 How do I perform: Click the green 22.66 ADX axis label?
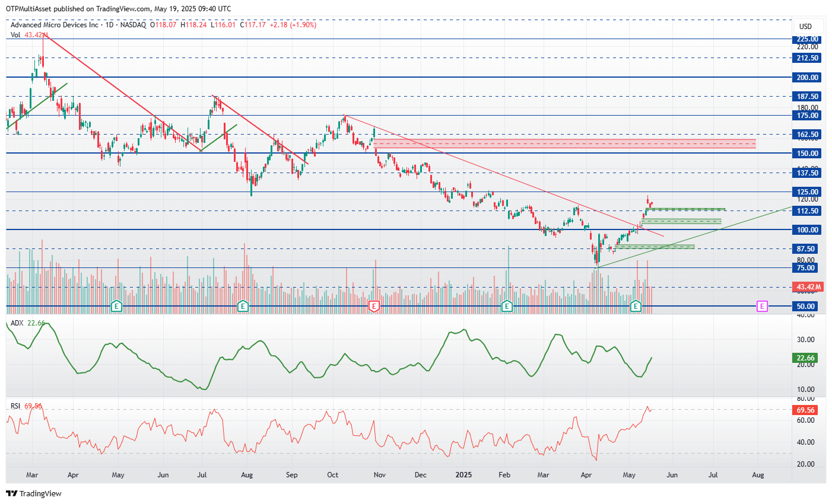click(x=806, y=358)
